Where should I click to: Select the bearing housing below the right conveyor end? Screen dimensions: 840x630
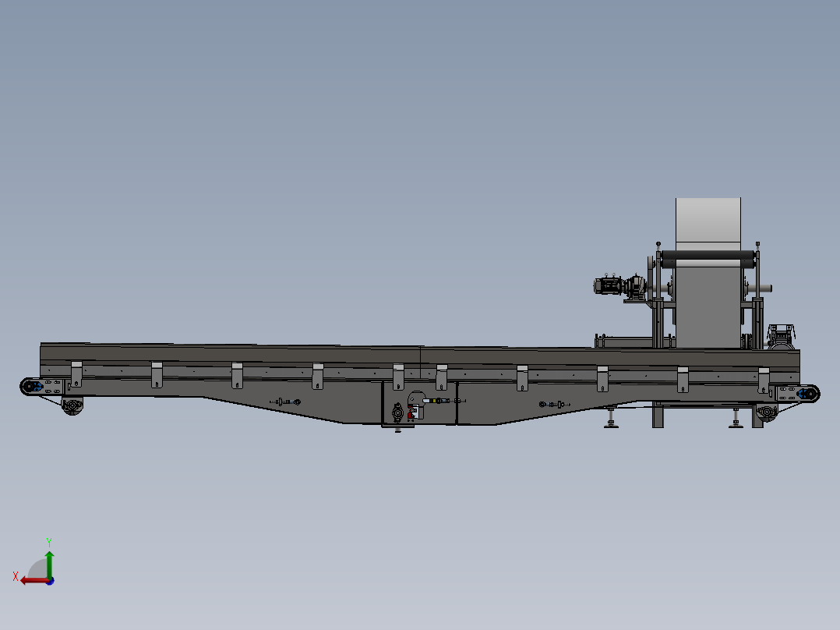click(767, 412)
